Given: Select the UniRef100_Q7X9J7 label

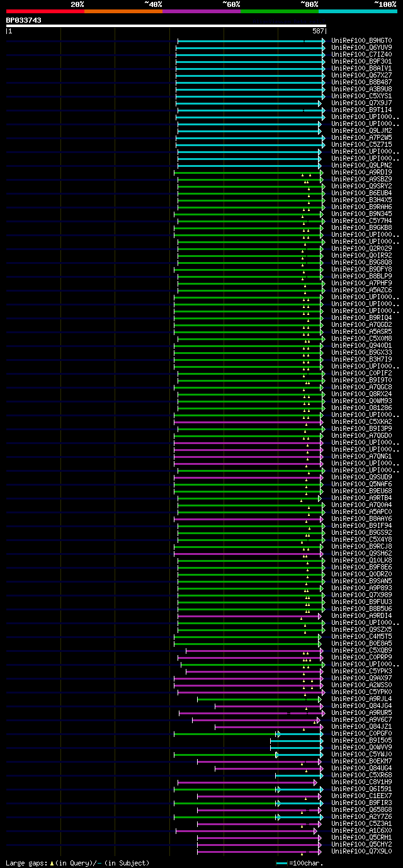Looking at the screenshot, I should tap(361, 103).
